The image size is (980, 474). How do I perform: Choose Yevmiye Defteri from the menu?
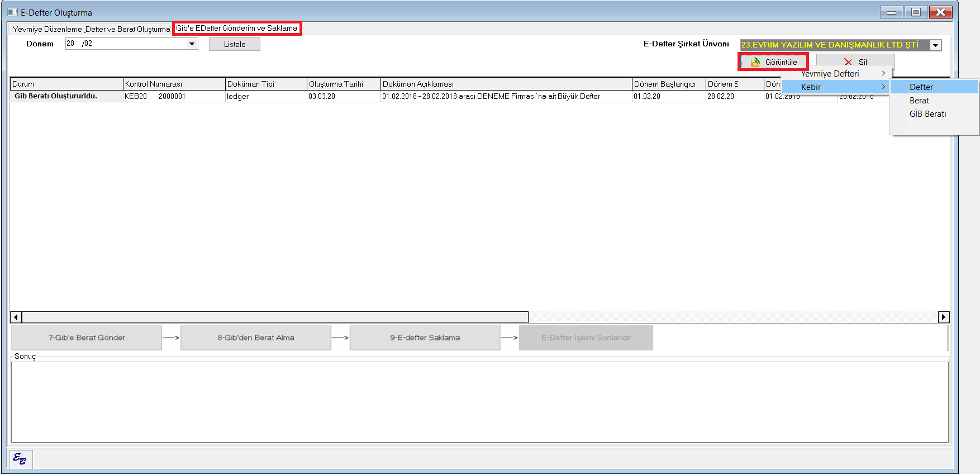tap(836, 73)
